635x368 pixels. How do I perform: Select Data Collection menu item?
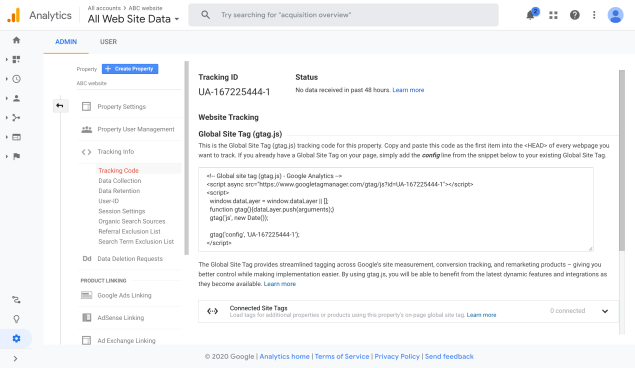120,181
